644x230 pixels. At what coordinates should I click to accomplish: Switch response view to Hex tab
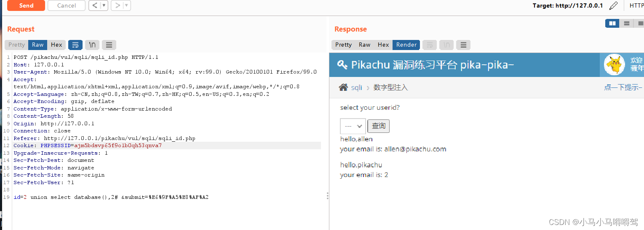pos(383,45)
